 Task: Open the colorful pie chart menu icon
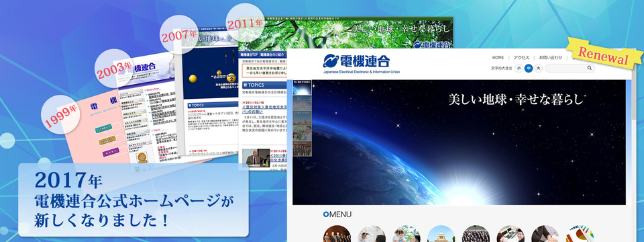point(580,234)
